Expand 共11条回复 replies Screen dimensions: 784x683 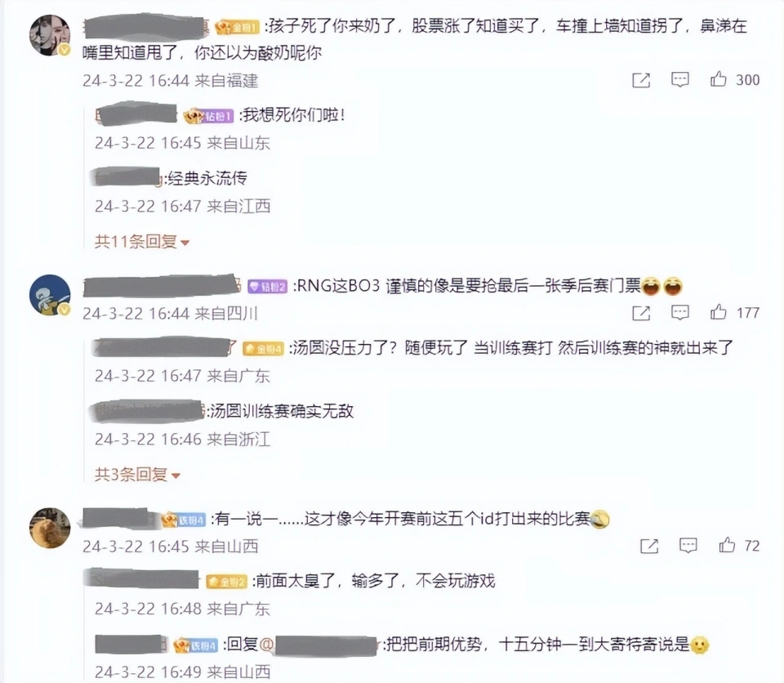point(142,242)
